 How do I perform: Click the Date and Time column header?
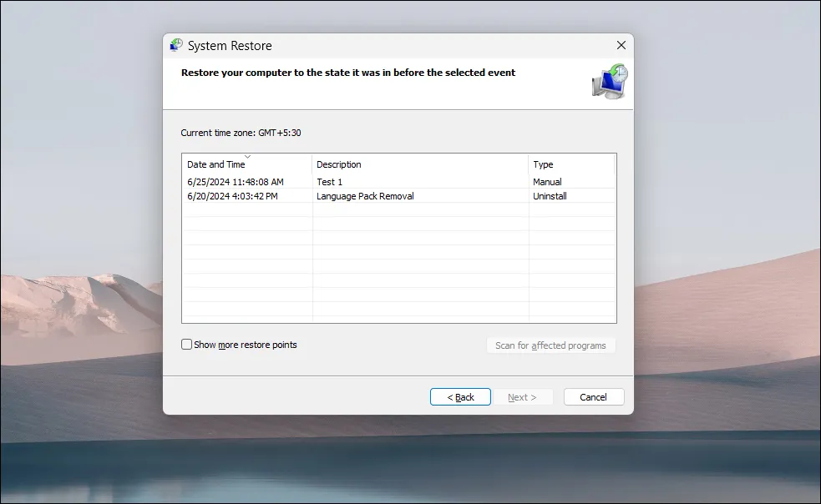tap(215, 164)
